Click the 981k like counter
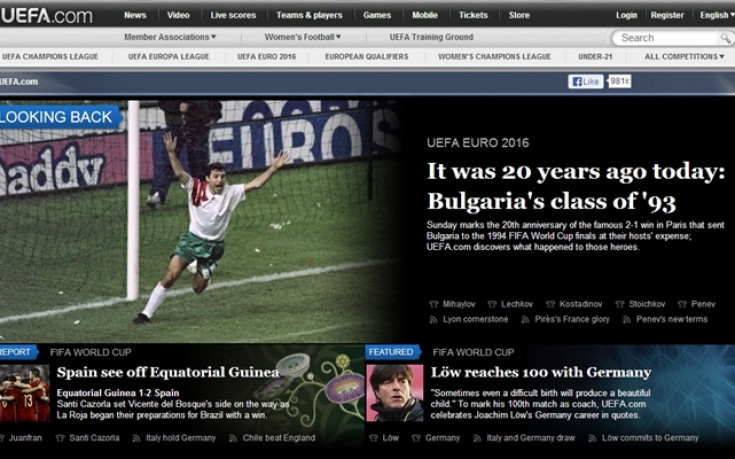Viewport: 735px width, 459px height. point(620,82)
